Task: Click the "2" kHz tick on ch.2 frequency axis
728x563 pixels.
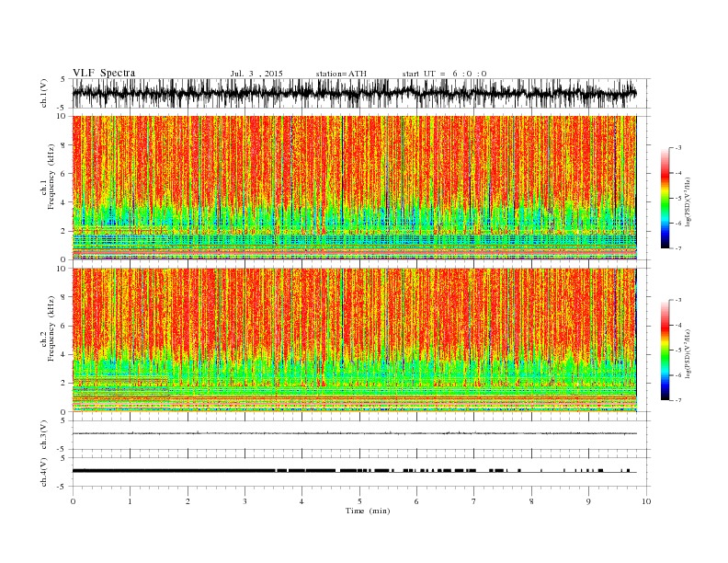Action: click(64, 384)
